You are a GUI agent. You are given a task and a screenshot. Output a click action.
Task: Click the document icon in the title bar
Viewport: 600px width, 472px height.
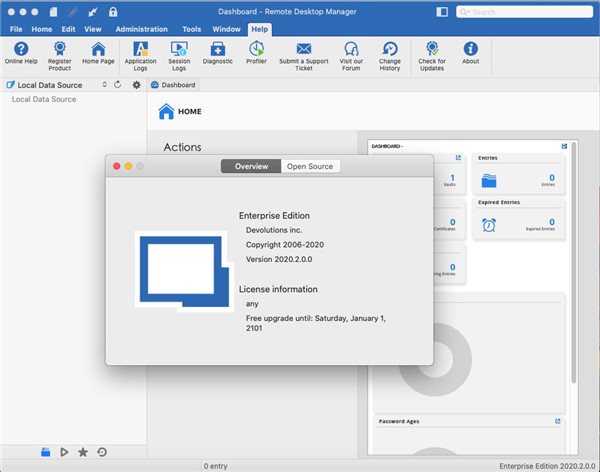54,12
